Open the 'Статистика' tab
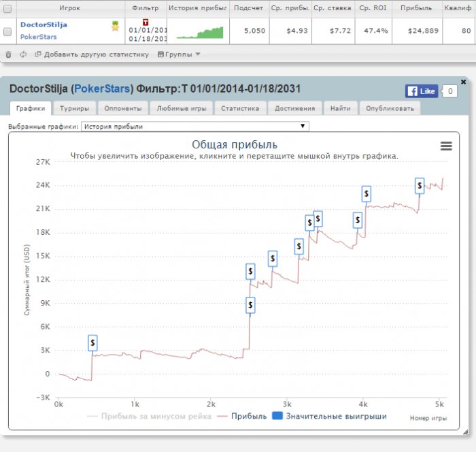The width and height of the screenshot is (476, 452). click(240, 108)
